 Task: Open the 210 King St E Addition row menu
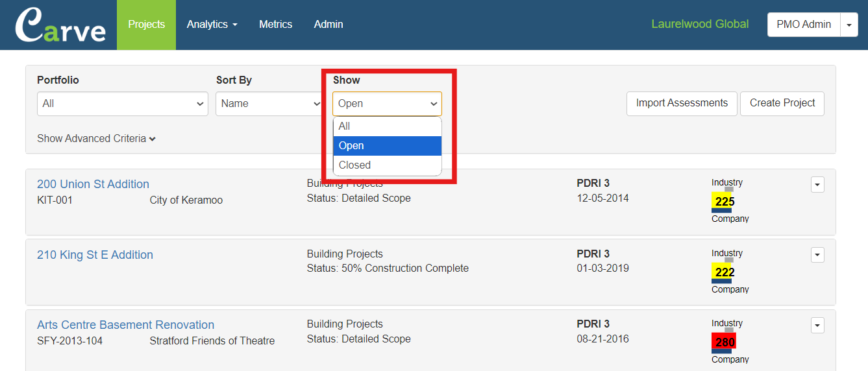pos(817,255)
